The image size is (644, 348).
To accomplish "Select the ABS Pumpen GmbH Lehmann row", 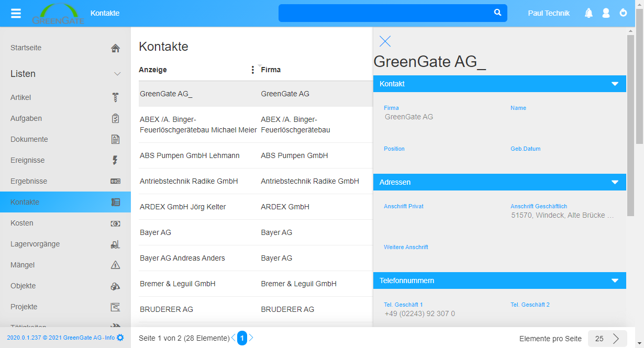I will pos(256,155).
